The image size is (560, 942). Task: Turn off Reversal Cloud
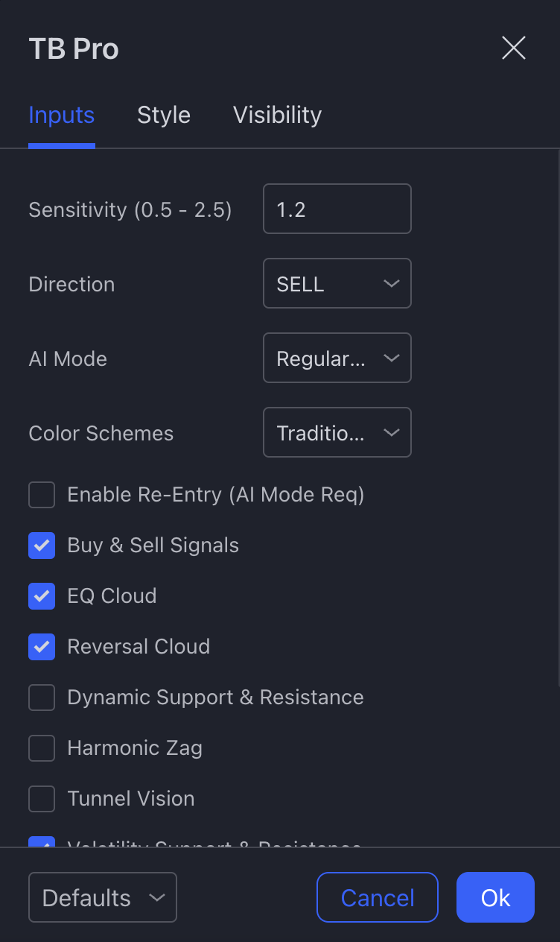pyautogui.click(x=42, y=647)
